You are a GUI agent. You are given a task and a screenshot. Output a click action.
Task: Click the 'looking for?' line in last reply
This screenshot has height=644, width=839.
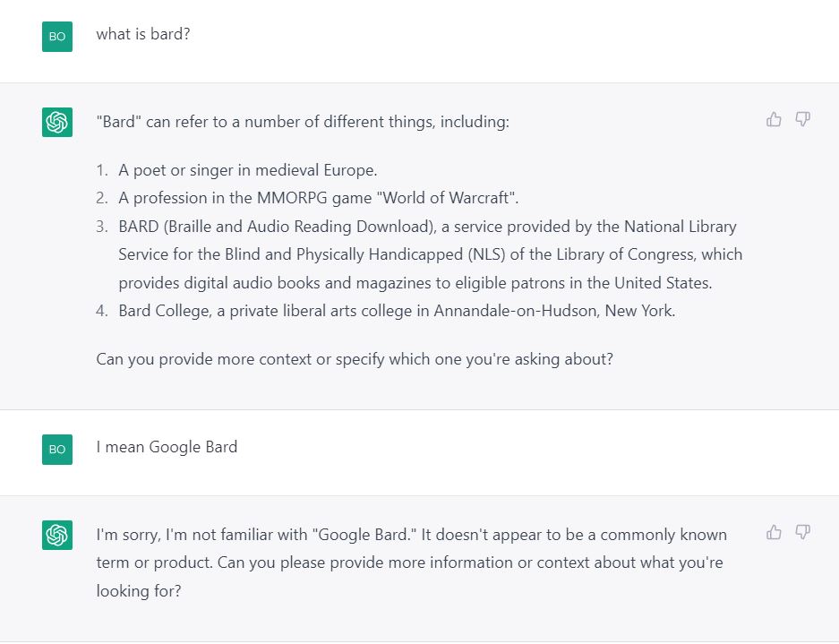point(139,591)
